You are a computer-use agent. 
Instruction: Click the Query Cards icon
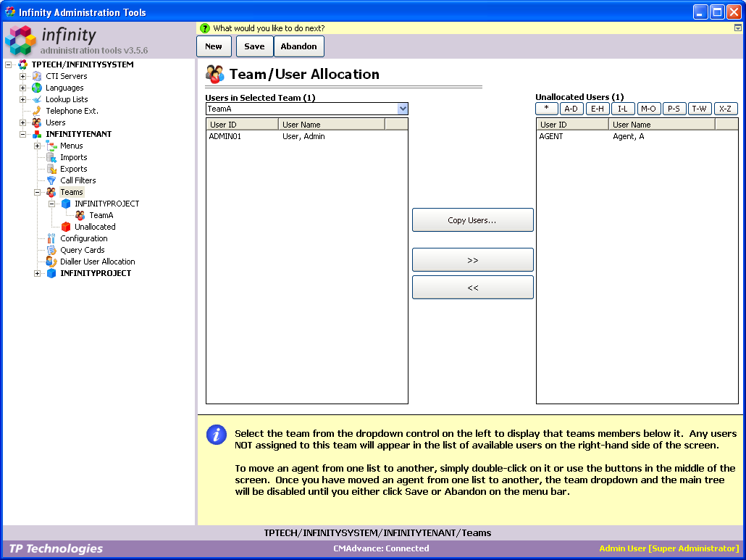click(51, 250)
